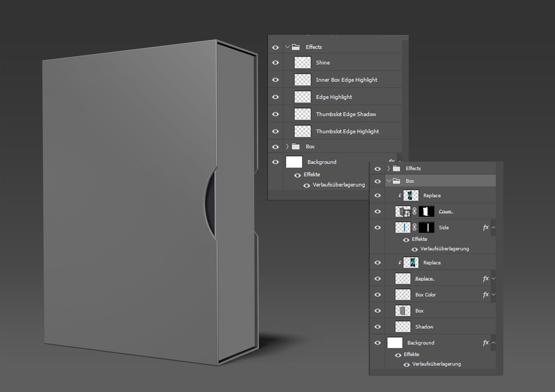Select the layer name Thumbslot Edge Shadow
This screenshot has height=392, width=555.
(x=346, y=114)
